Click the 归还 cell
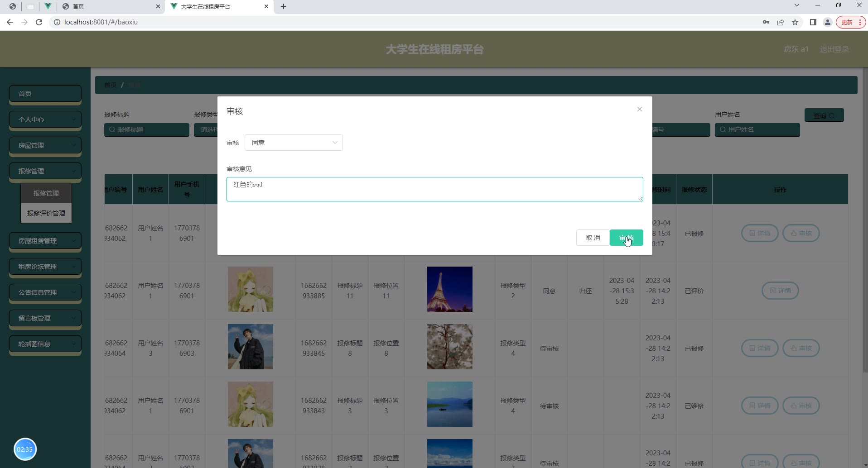 click(585, 291)
